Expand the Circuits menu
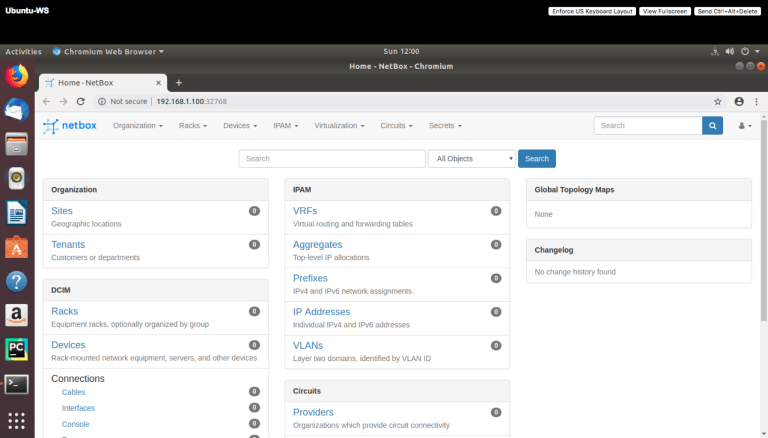 pyautogui.click(x=396, y=125)
